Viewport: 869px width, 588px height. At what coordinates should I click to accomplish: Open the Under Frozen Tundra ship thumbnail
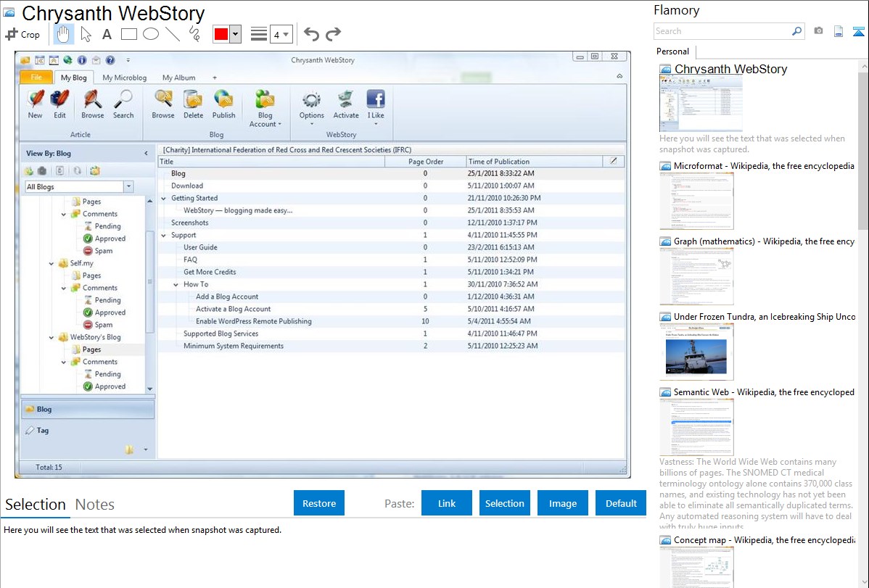coord(696,352)
